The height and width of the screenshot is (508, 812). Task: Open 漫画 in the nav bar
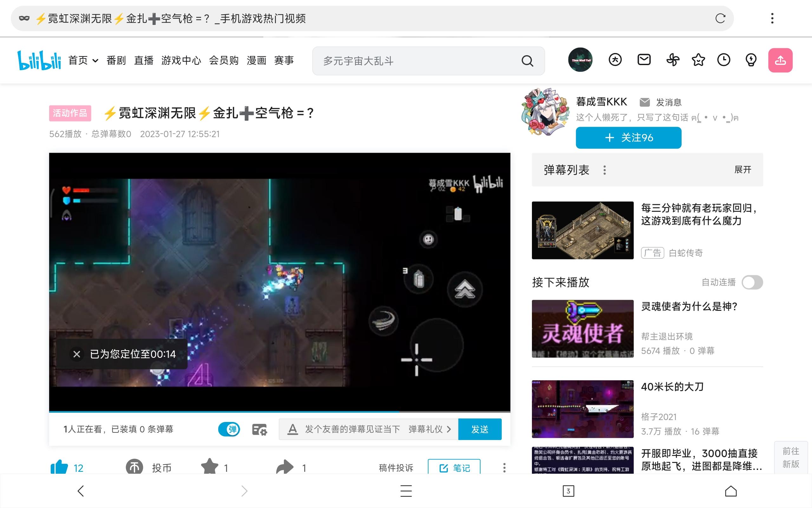[256, 60]
